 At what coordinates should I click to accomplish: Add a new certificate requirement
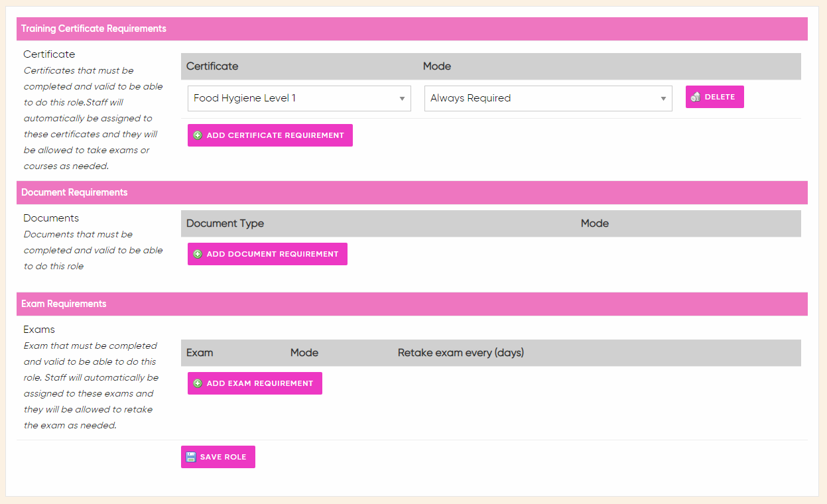point(270,135)
